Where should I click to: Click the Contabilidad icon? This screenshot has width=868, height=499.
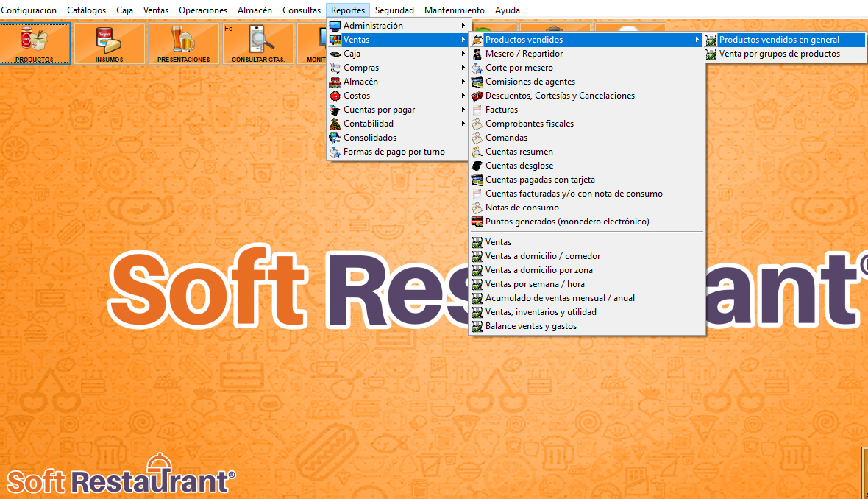click(x=335, y=124)
